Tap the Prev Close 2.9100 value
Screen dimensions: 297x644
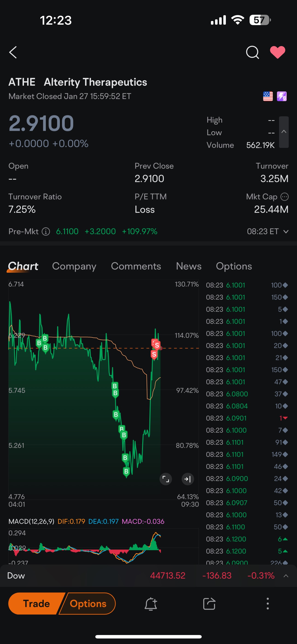(149, 179)
